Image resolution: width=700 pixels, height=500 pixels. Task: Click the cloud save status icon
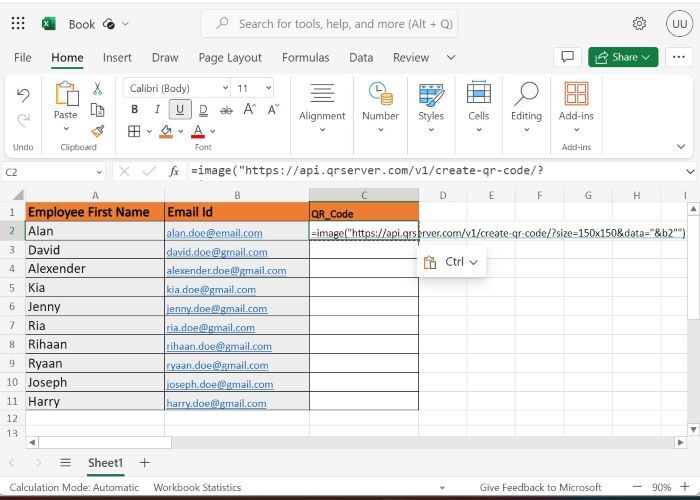(109, 24)
